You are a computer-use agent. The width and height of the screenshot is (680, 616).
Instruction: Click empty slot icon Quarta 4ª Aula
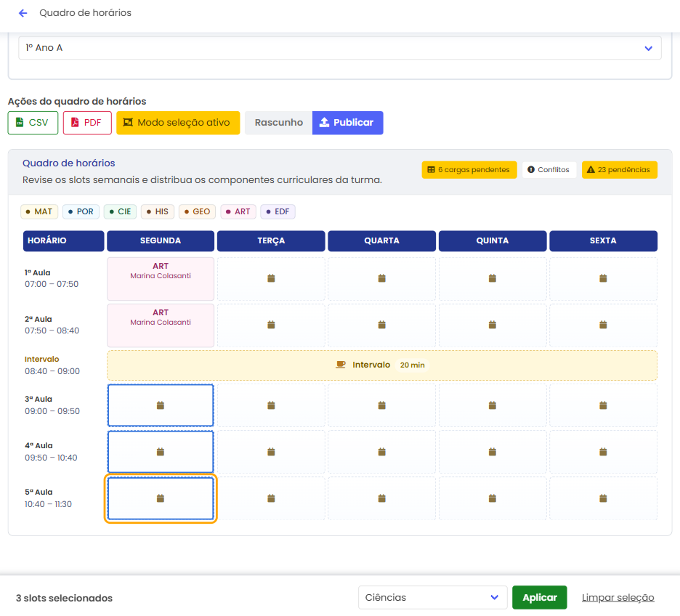(381, 452)
